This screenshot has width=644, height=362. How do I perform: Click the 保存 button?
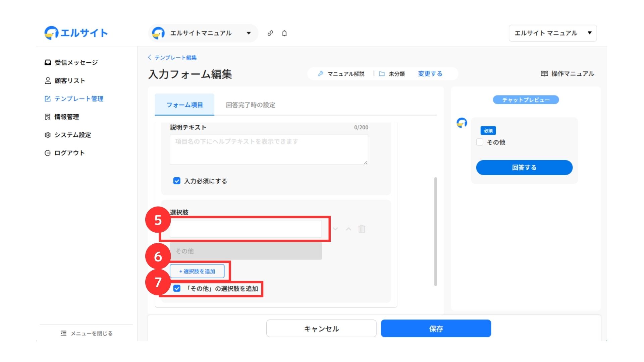[436, 328]
